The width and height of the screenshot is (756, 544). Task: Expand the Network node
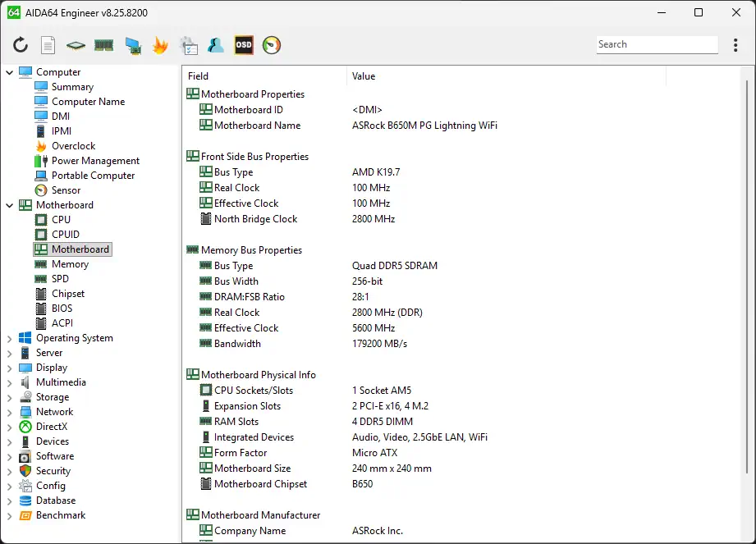pos(9,413)
